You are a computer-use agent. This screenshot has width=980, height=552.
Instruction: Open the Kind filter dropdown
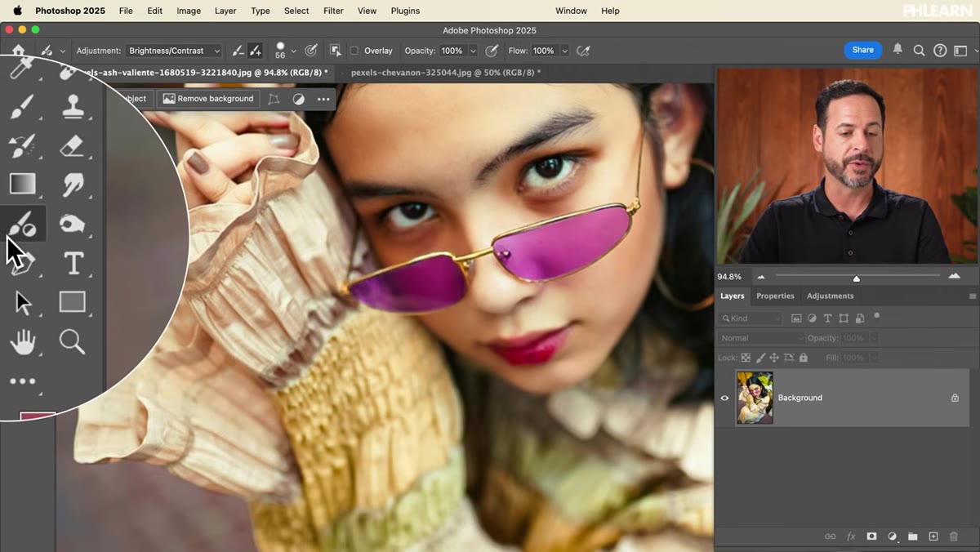[x=750, y=318]
